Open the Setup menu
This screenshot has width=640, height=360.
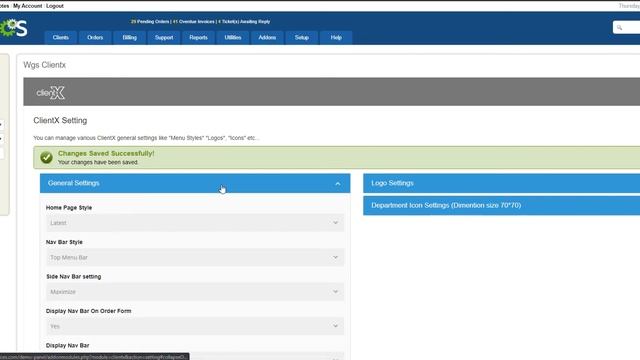click(302, 38)
